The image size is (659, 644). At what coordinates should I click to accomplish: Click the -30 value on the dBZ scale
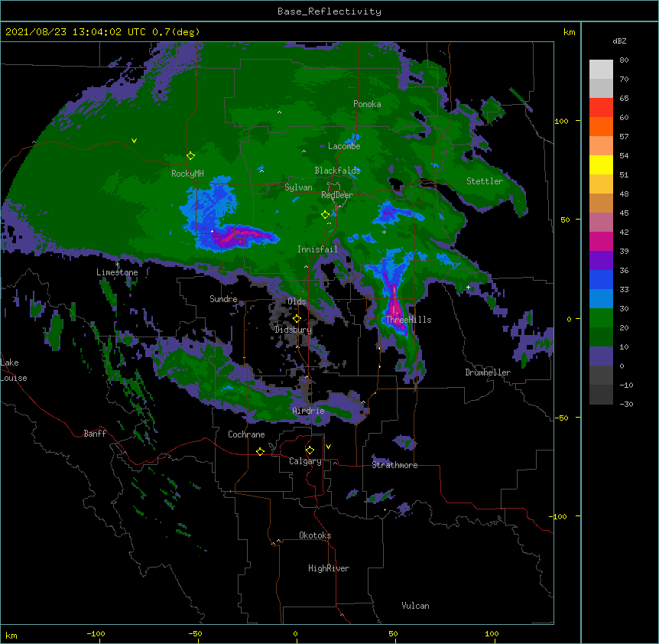pyautogui.click(x=626, y=404)
